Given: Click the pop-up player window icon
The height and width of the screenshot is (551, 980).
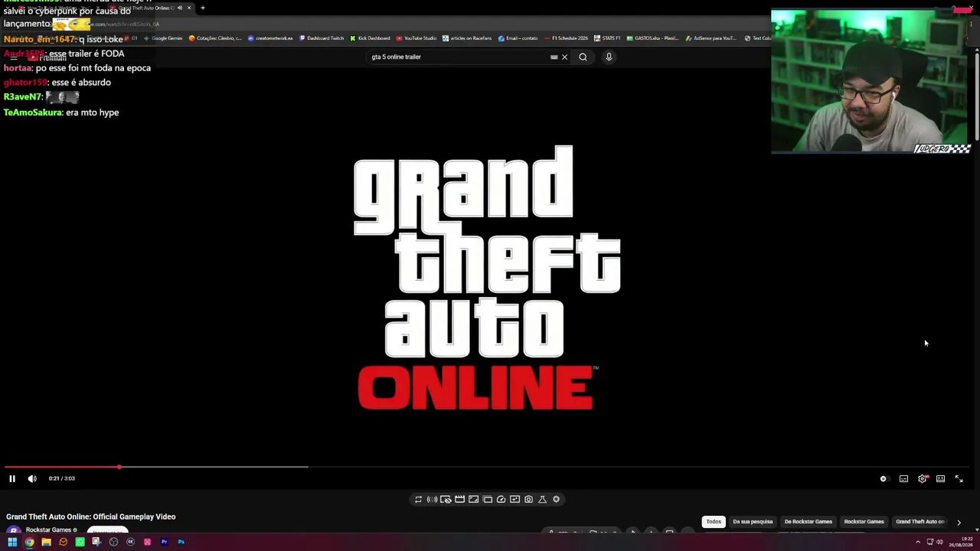Looking at the screenshot, I should tap(487, 500).
